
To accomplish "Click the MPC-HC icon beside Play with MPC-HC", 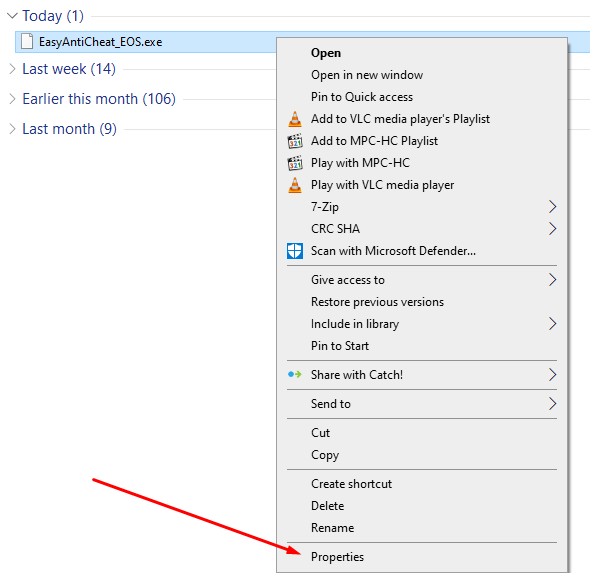I will pos(295,163).
